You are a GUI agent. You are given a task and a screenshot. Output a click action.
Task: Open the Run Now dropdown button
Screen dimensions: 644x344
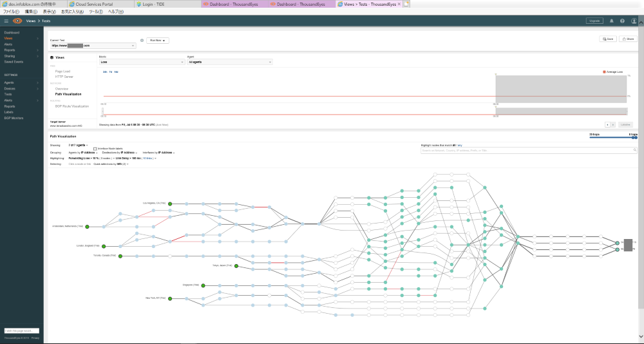[x=158, y=41]
